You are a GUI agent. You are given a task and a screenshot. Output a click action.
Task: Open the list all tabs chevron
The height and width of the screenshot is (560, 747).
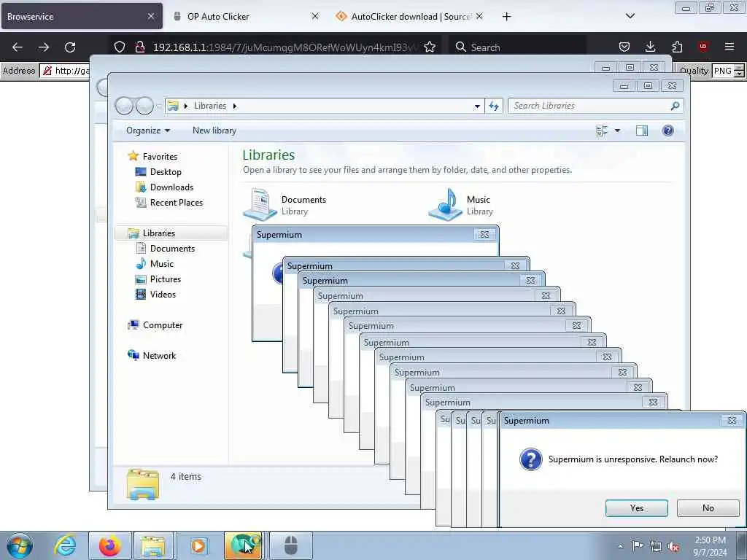click(x=630, y=16)
